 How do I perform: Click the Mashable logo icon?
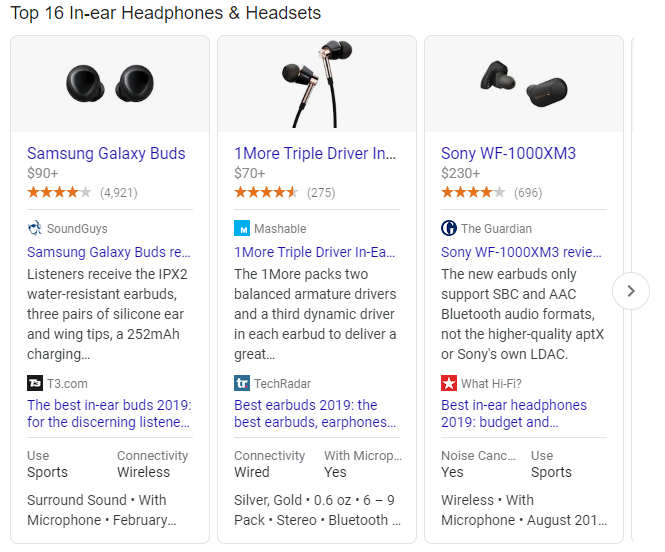pyautogui.click(x=242, y=228)
